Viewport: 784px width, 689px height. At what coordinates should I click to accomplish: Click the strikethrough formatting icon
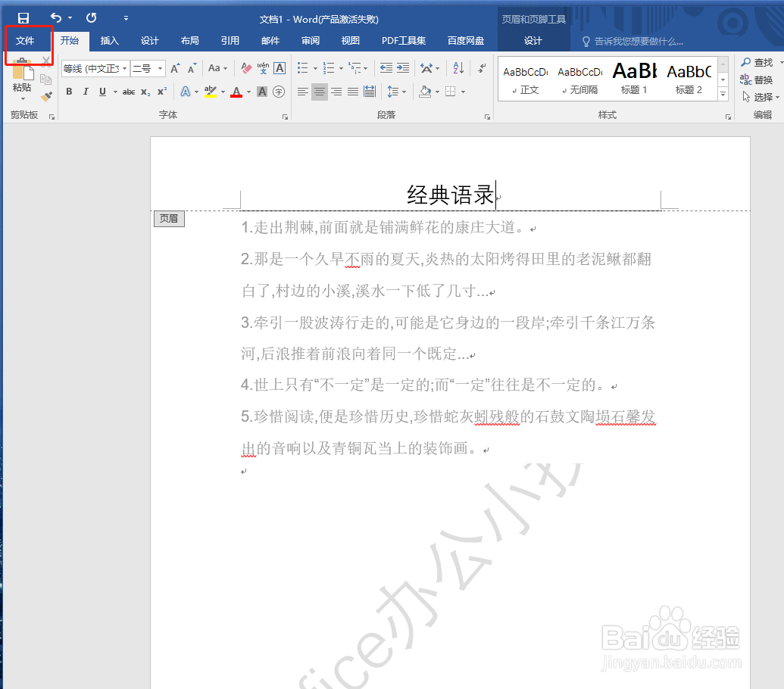point(128,92)
